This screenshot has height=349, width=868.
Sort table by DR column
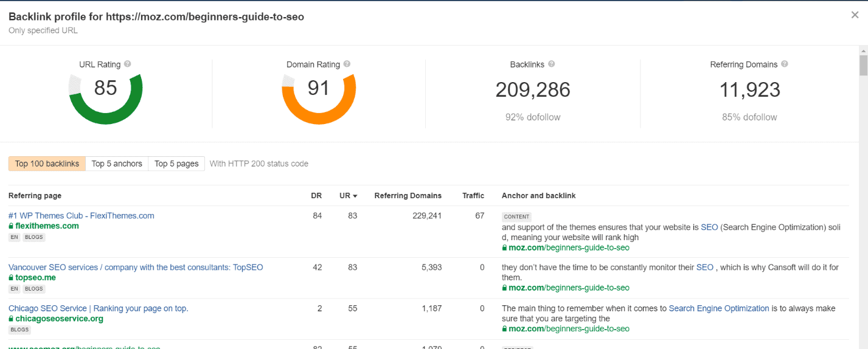[x=316, y=196]
